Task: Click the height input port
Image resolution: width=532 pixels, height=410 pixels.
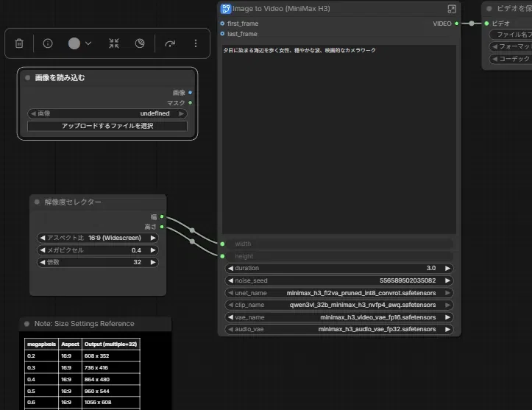Action: point(222,256)
